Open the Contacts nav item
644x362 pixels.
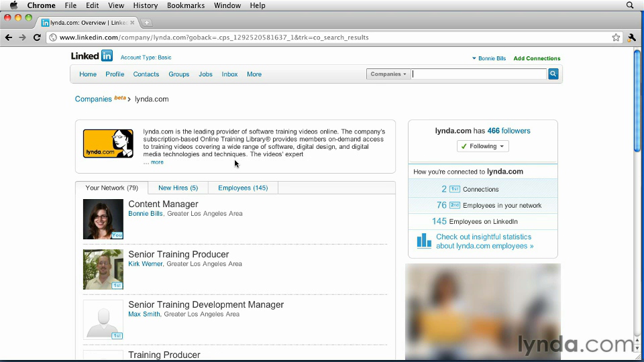(x=146, y=74)
